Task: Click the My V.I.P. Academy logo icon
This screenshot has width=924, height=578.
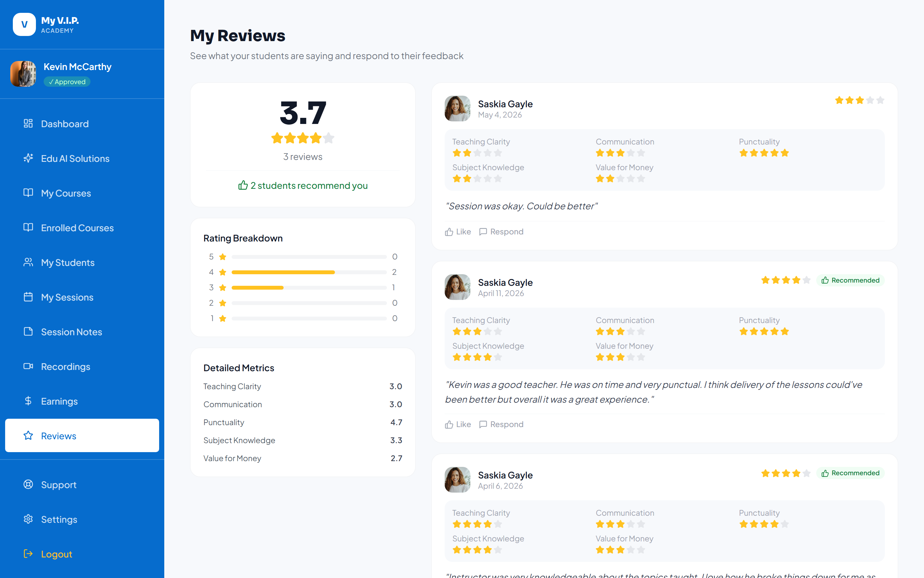Action: (24, 24)
